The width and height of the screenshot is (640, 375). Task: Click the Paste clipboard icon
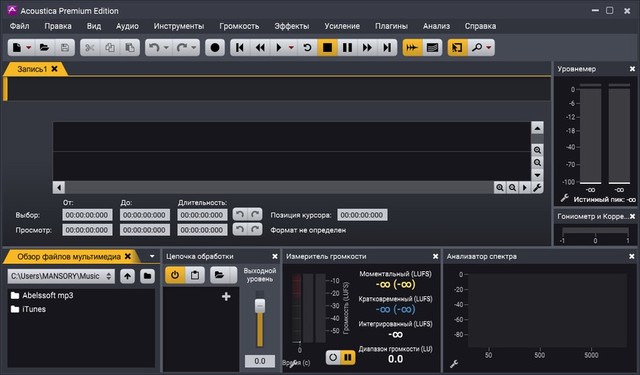click(x=130, y=48)
